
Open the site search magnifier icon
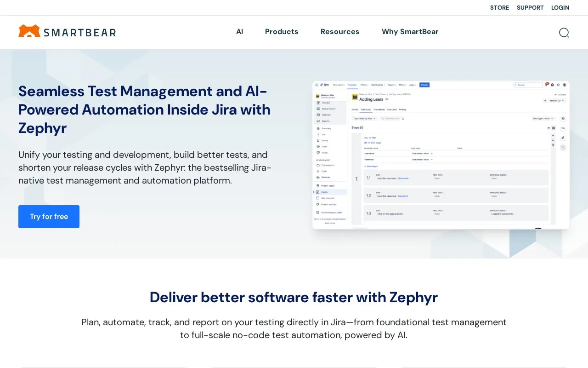(x=564, y=32)
